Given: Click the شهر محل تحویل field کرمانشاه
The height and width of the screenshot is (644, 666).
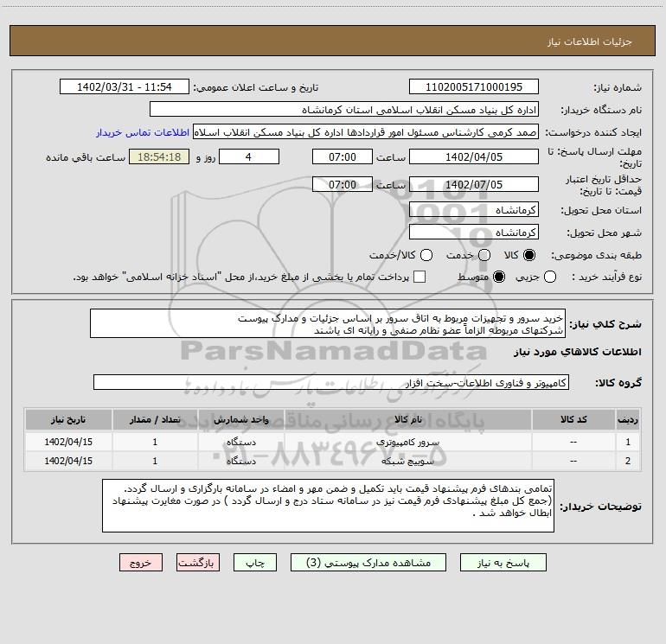Looking at the screenshot, I should coord(474,233).
